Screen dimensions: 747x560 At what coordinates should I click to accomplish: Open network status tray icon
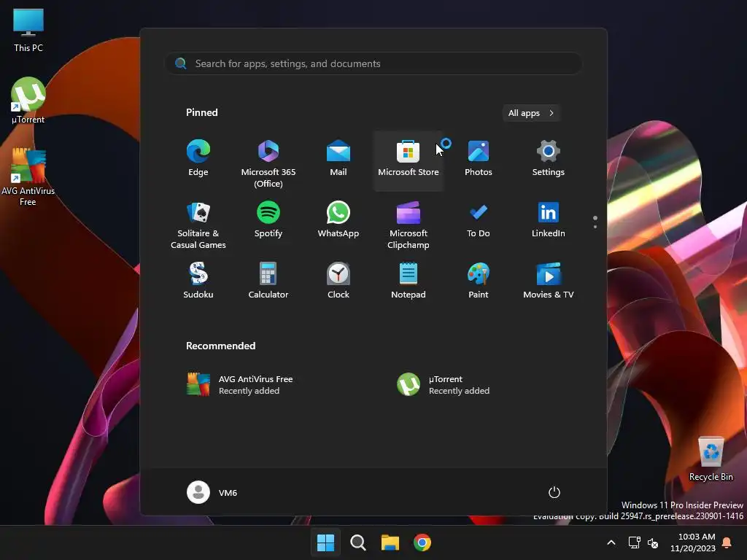634,542
